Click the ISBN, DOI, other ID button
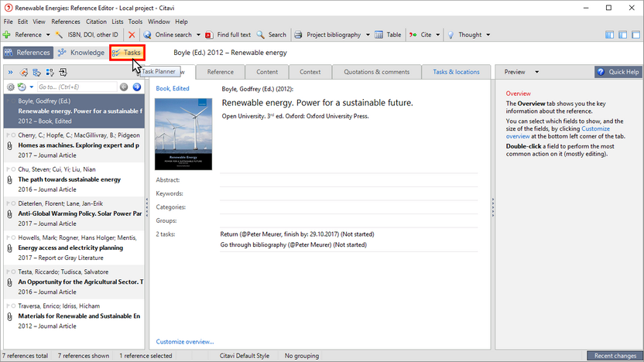Screen dimensions: 644x362 [87, 35]
